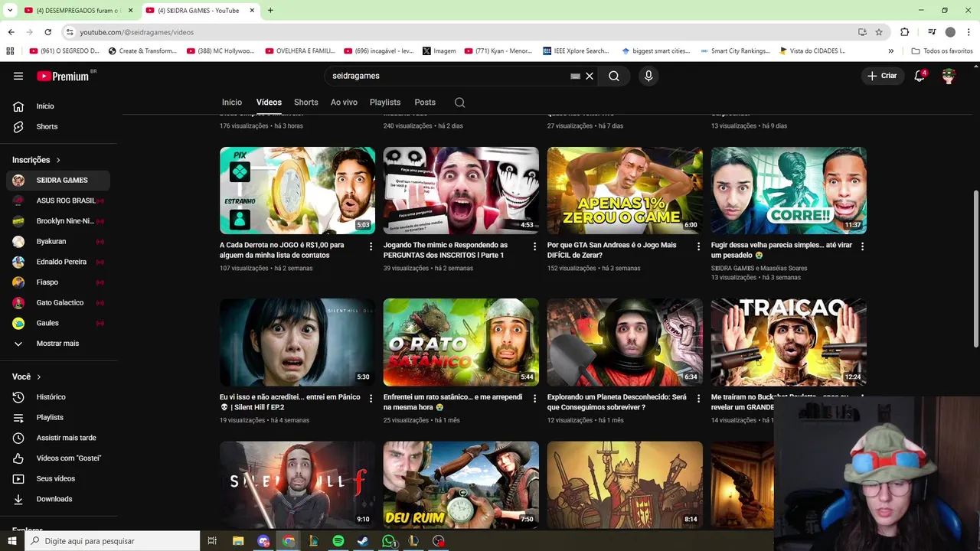Open the Gaules subscription
Screen dimensions: 980x551
58,323
